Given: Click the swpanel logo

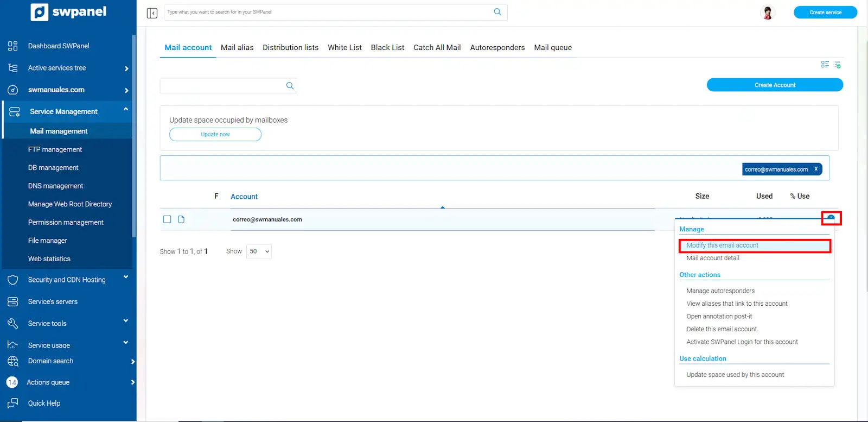Looking at the screenshot, I should [x=68, y=12].
